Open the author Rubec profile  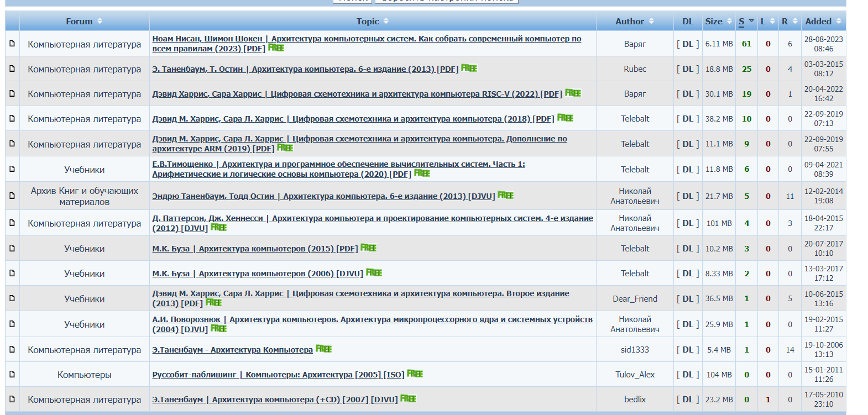click(x=635, y=69)
